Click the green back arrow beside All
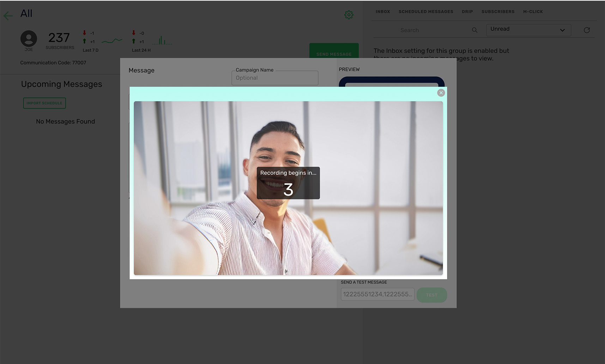Image resolution: width=605 pixels, height=364 pixels. click(8, 15)
